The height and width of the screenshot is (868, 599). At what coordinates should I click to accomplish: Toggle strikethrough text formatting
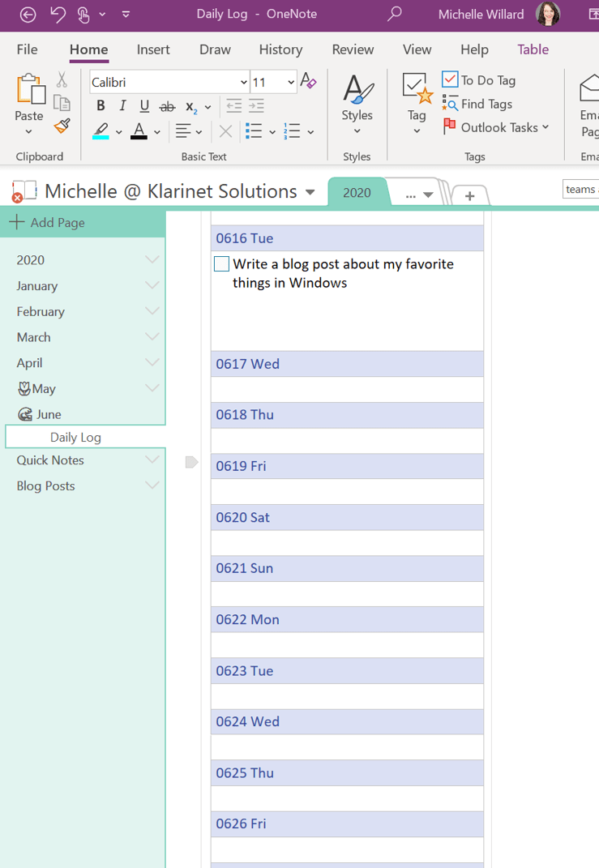point(167,106)
